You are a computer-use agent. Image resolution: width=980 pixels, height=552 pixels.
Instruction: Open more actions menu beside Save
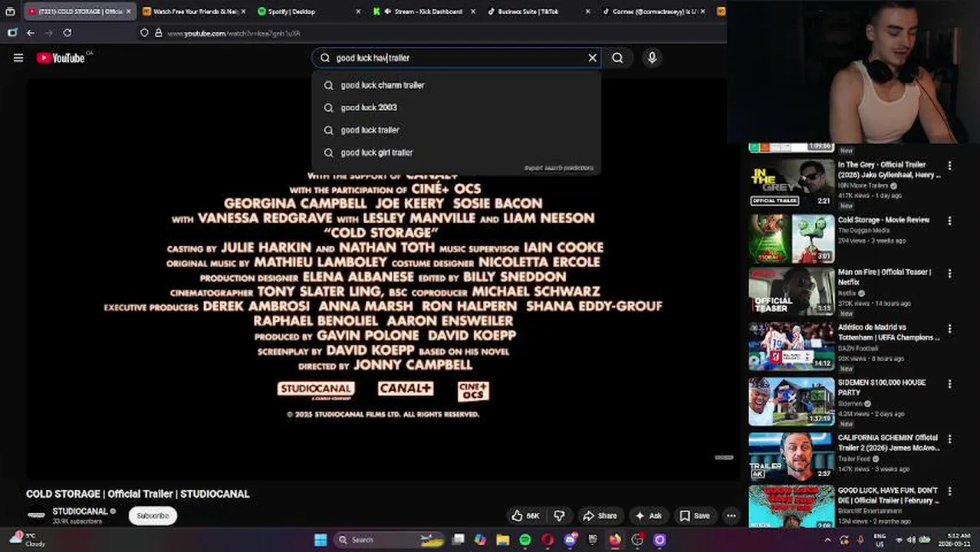click(x=732, y=516)
